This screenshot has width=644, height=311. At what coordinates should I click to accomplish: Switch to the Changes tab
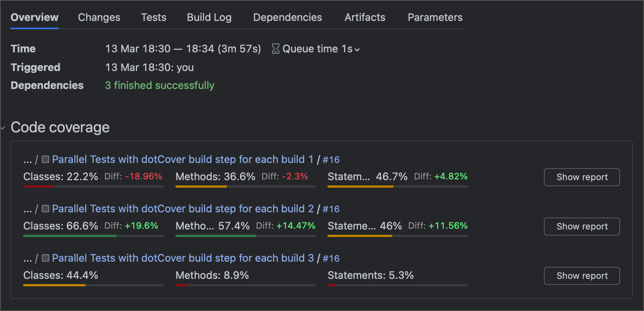click(x=99, y=17)
